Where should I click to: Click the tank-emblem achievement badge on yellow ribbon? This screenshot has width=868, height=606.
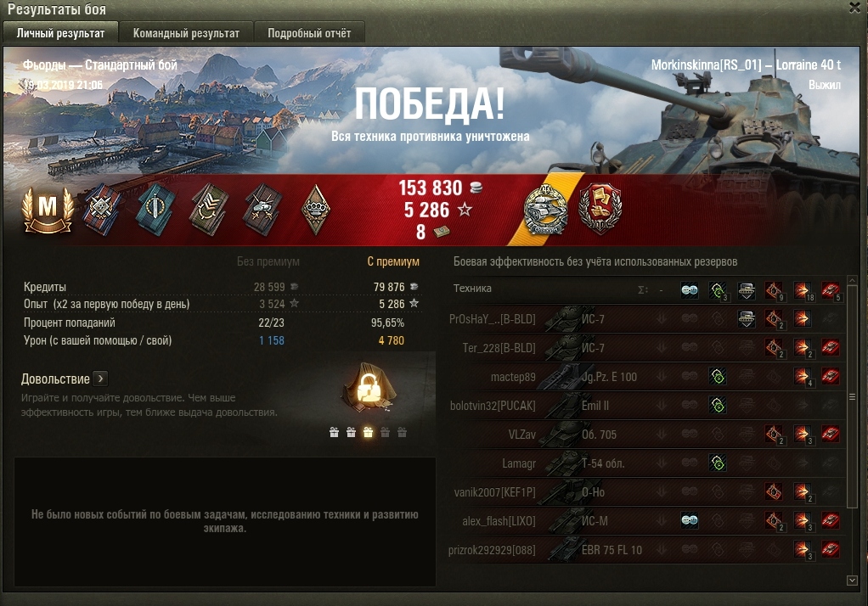pos(546,210)
